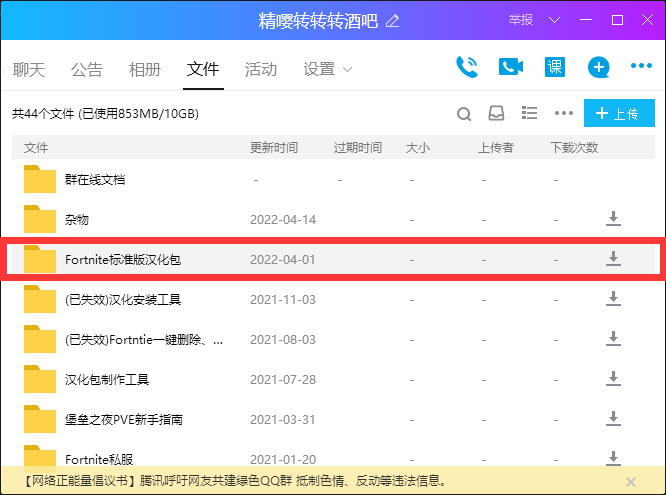Open the file inbox tray icon
Viewport: 666px width, 495px height.
click(496, 113)
